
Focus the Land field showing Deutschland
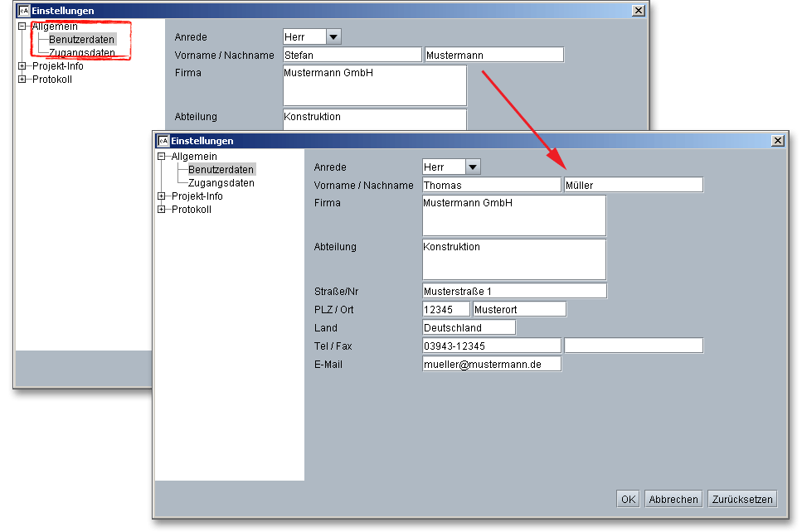pos(469,327)
